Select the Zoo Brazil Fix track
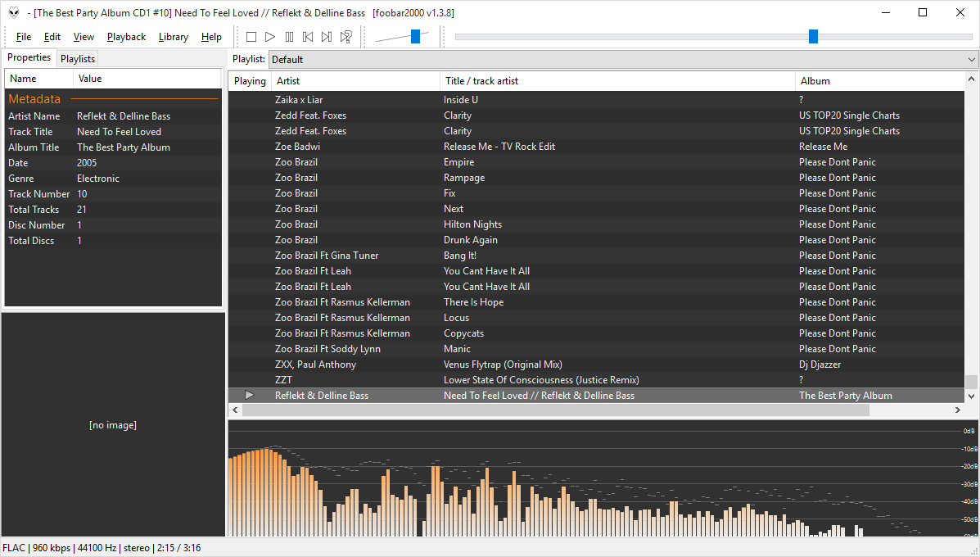The width and height of the screenshot is (980, 557). coord(596,193)
